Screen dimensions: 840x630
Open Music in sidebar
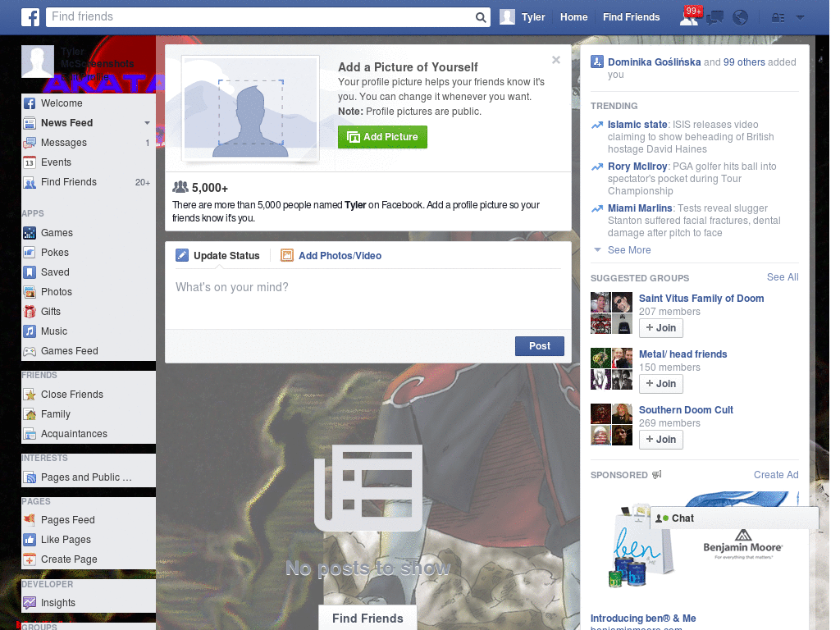click(x=89, y=331)
